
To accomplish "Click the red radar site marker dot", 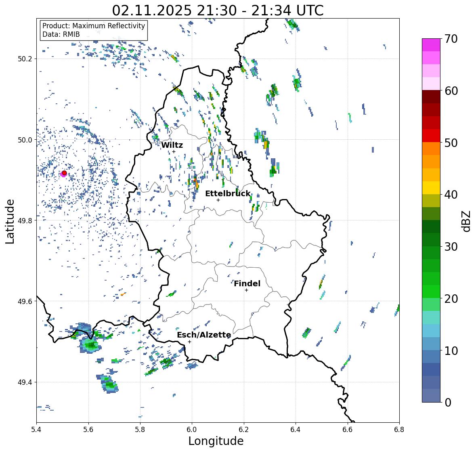I will (x=64, y=173).
